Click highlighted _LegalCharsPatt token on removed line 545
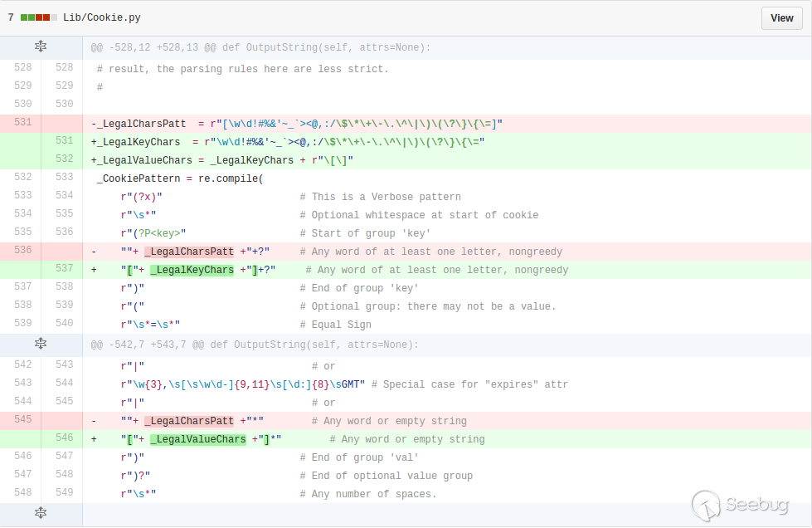The height and width of the screenshot is (528, 812). coord(190,421)
